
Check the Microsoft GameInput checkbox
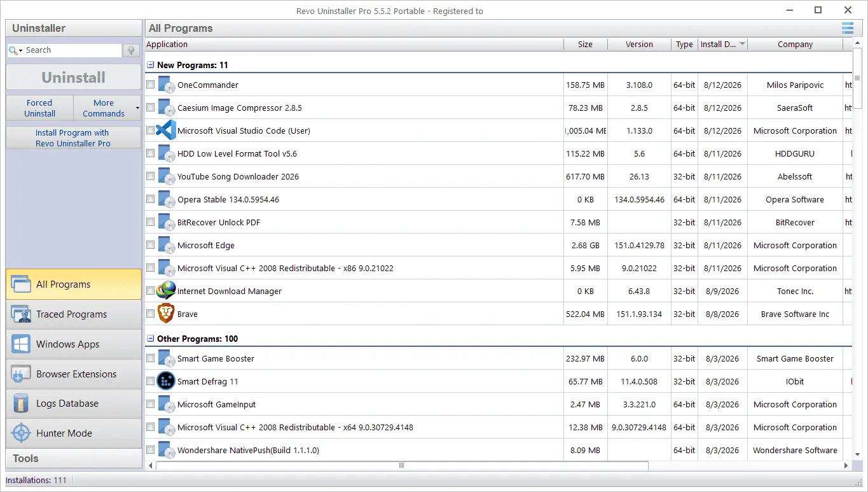(150, 404)
